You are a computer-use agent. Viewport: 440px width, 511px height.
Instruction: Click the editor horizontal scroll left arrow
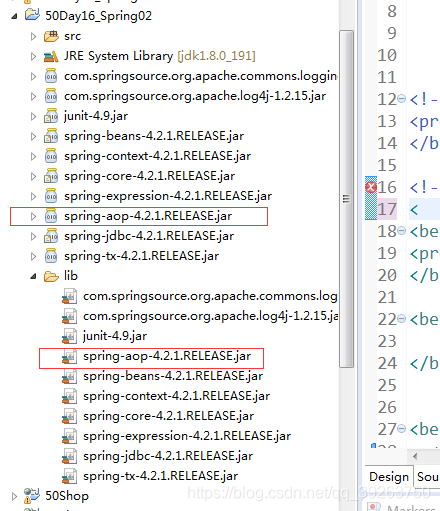[415, 456]
